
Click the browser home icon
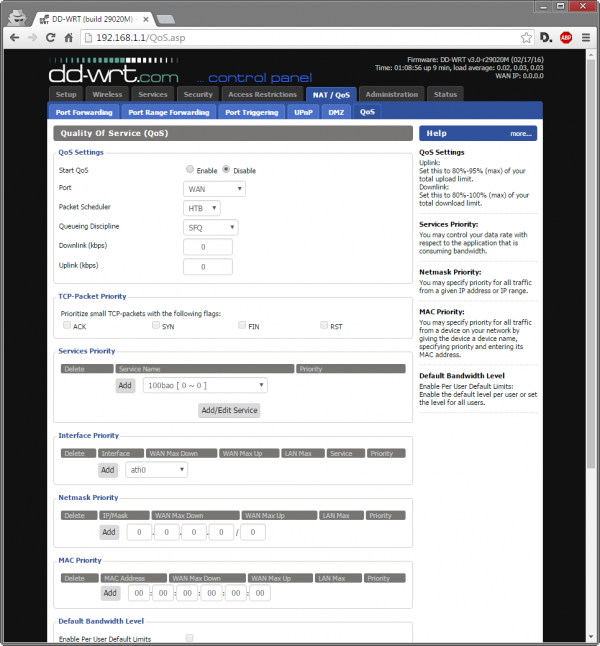(70, 37)
